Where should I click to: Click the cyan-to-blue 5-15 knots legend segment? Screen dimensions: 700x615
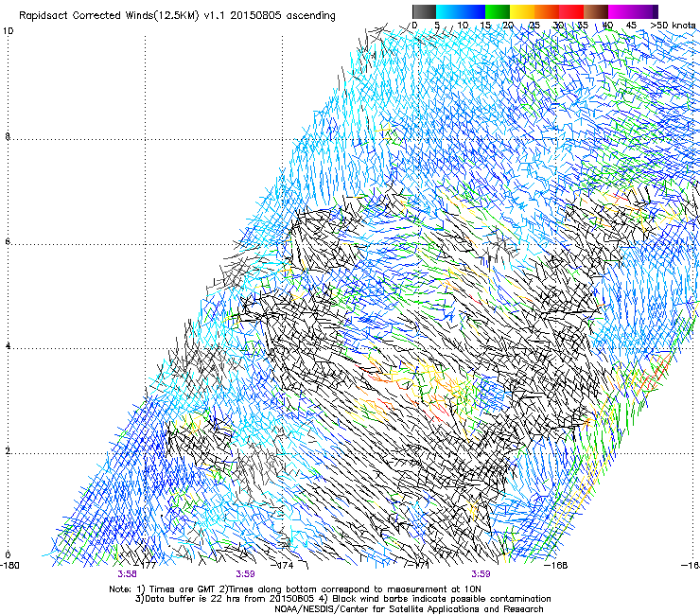pyautogui.click(x=461, y=11)
